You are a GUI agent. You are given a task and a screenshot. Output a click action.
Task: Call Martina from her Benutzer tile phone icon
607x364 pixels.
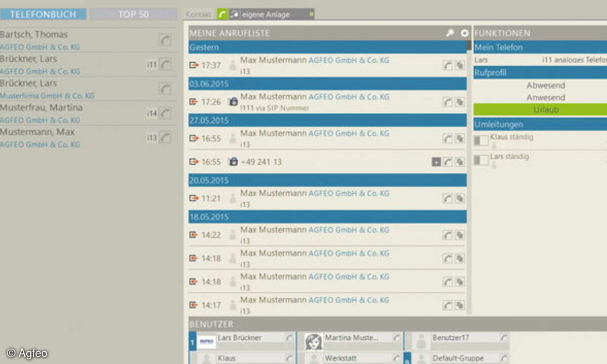click(397, 337)
